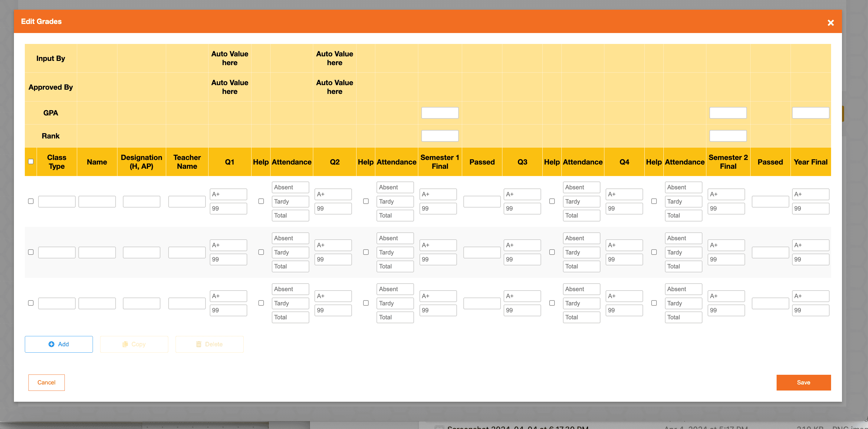Click the Year Final GPA field
The height and width of the screenshot is (429, 868).
(810, 113)
